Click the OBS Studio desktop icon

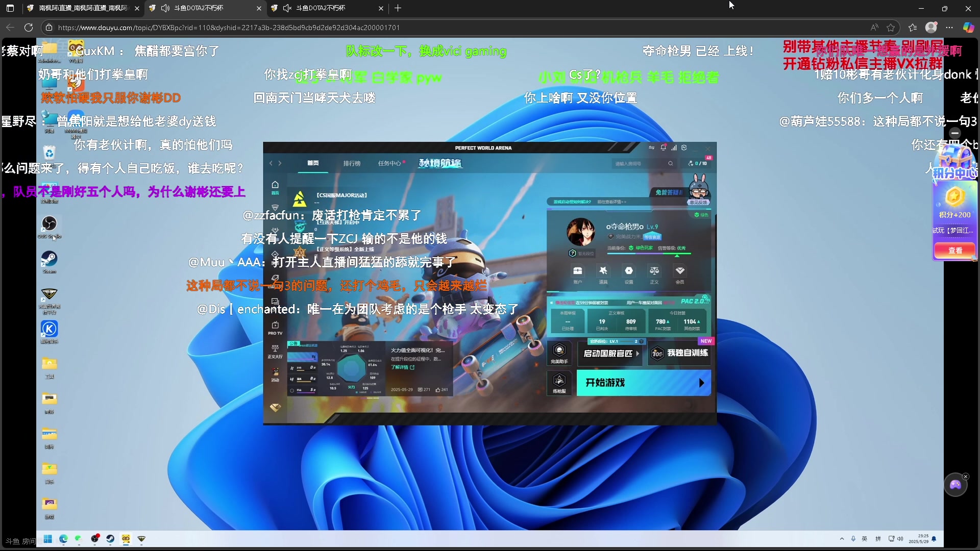pyautogui.click(x=50, y=228)
